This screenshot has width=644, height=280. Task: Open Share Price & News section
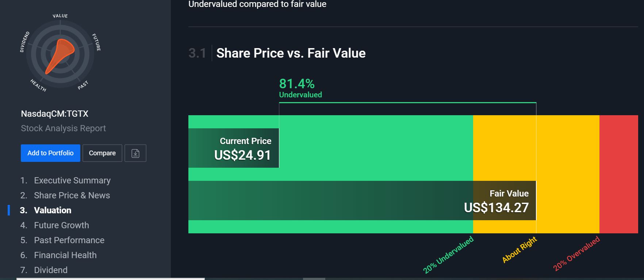[x=72, y=195]
